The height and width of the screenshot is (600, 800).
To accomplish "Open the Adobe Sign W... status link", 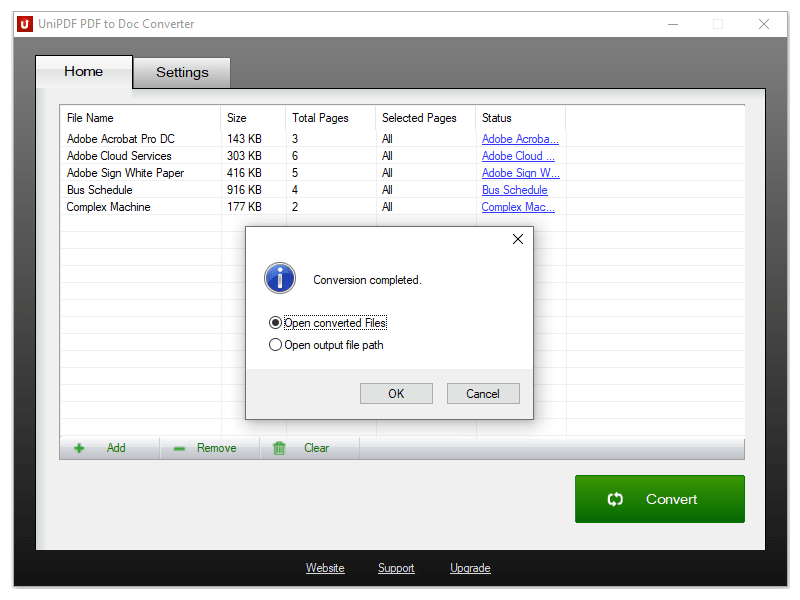I will click(521, 173).
